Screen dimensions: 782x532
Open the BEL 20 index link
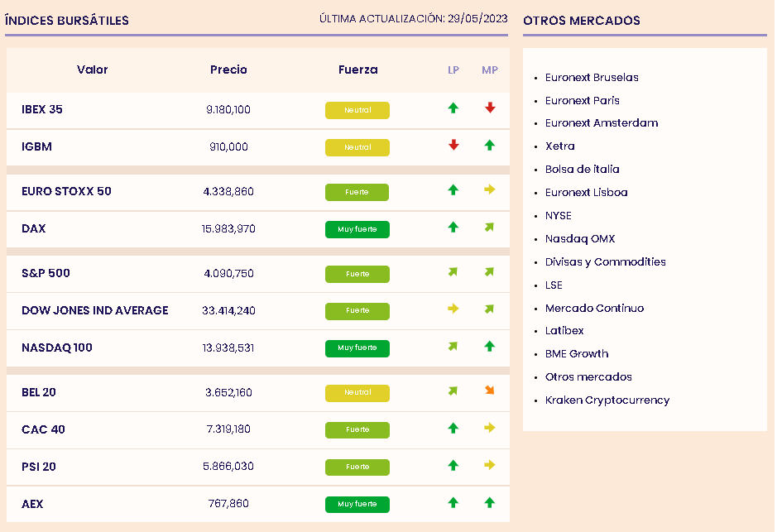click(38, 392)
